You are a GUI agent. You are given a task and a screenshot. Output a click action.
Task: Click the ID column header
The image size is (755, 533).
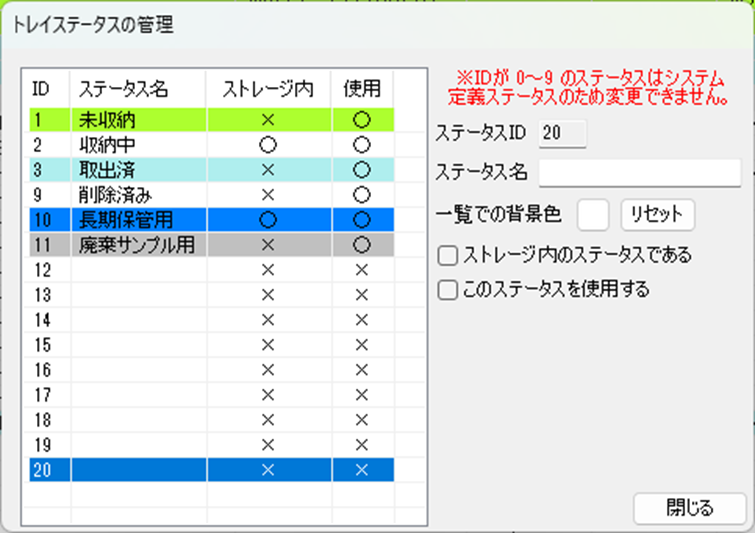(x=42, y=88)
